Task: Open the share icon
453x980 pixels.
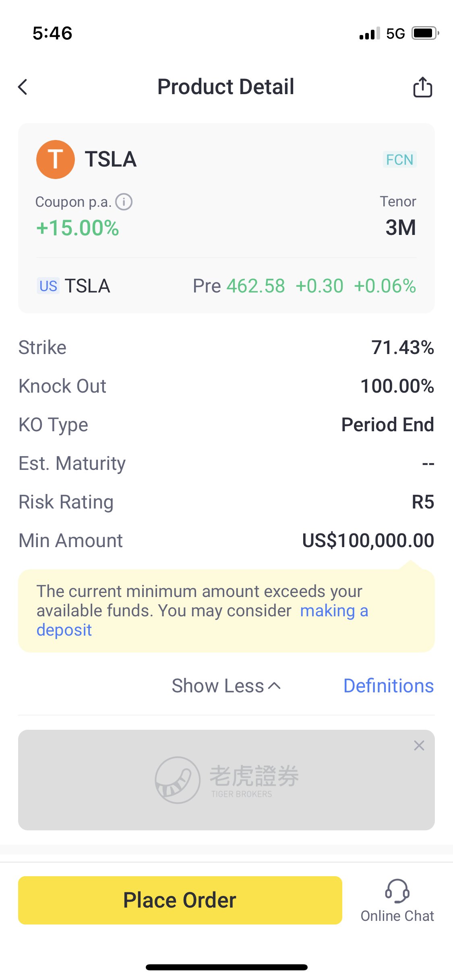Action: pos(422,87)
